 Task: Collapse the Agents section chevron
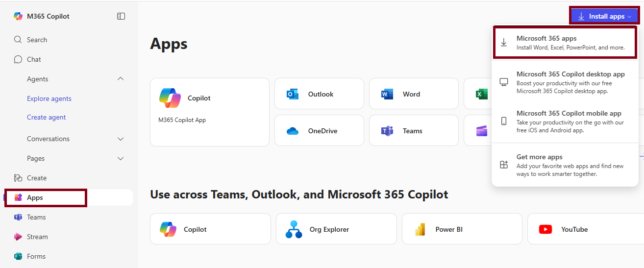pos(121,79)
